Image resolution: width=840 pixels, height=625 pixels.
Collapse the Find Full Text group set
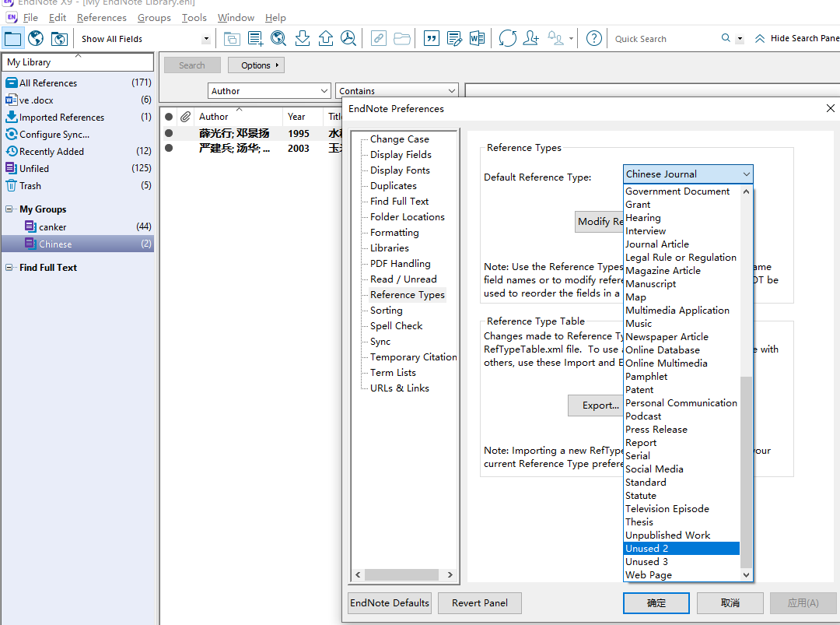click(x=9, y=268)
